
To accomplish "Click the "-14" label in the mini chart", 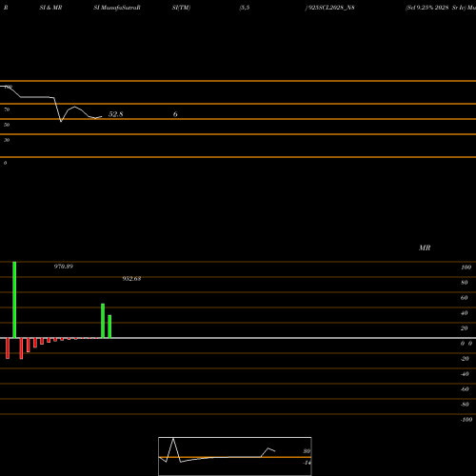I will coord(307,463).
